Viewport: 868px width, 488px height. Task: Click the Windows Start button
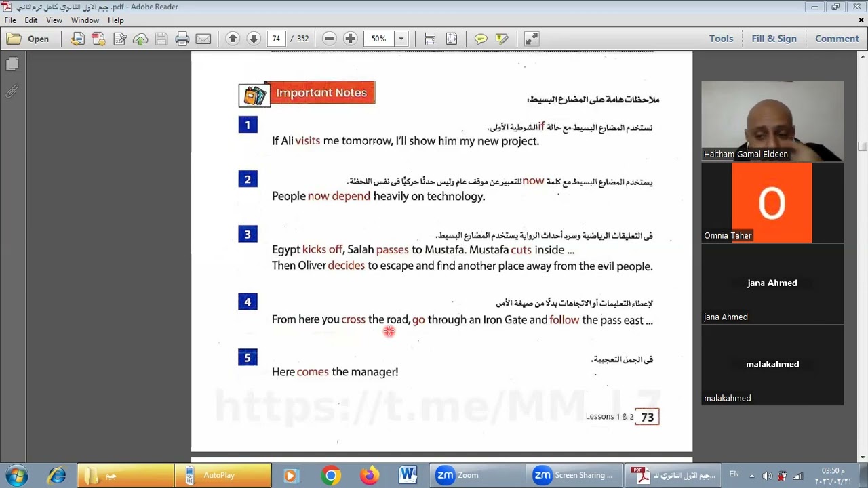tap(16, 476)
